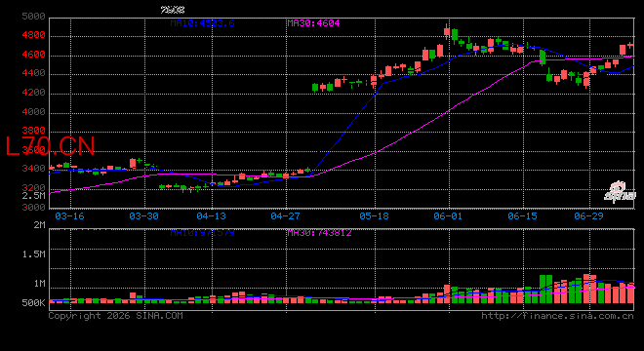The height and width of the screenshot is (351, 644).
Task: Click the 4200 price axis label
Action: pyautogui.click(x=33, y=93)
